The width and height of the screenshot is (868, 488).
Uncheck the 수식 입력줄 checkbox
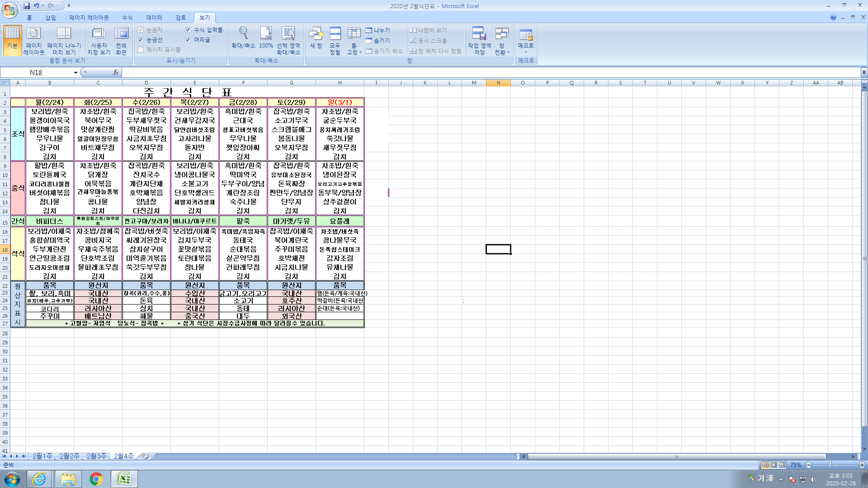[188, 30]
